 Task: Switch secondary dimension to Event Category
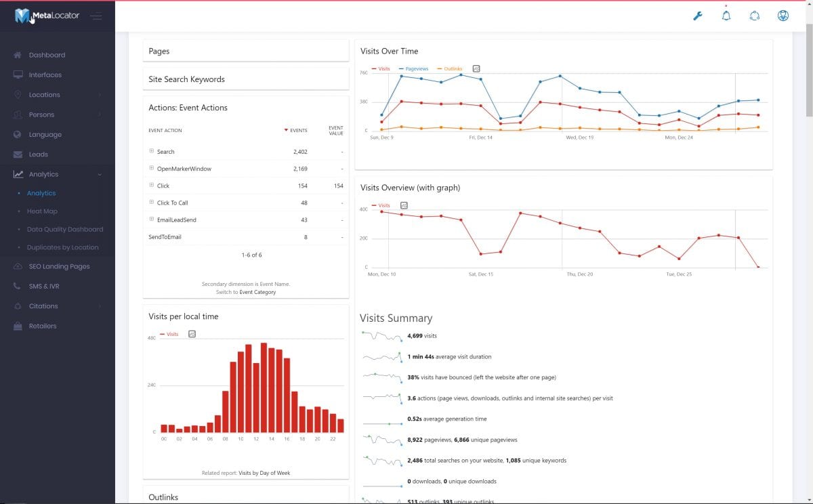tap(257, 292)
